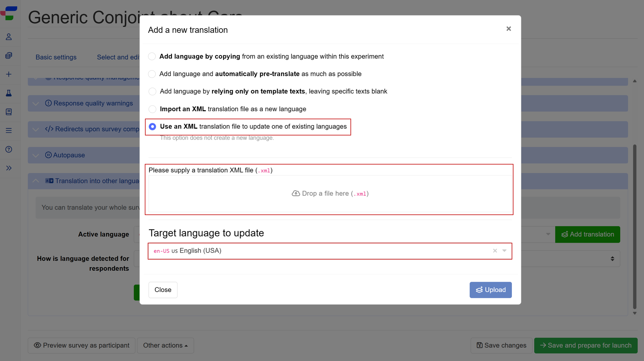
Task: Clear the en-US target language selection
Action: pos(495,251)
